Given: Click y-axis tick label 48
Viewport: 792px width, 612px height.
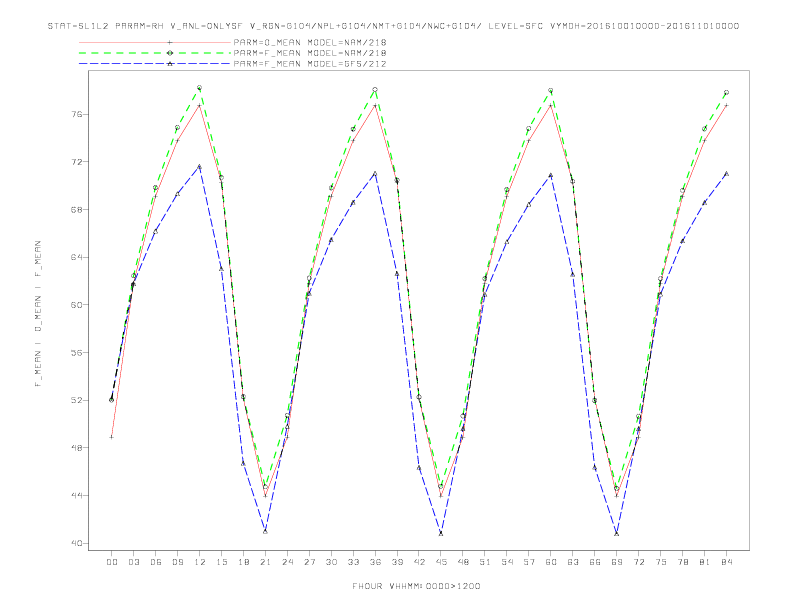Looking at the screenshot, I should 78,448.
